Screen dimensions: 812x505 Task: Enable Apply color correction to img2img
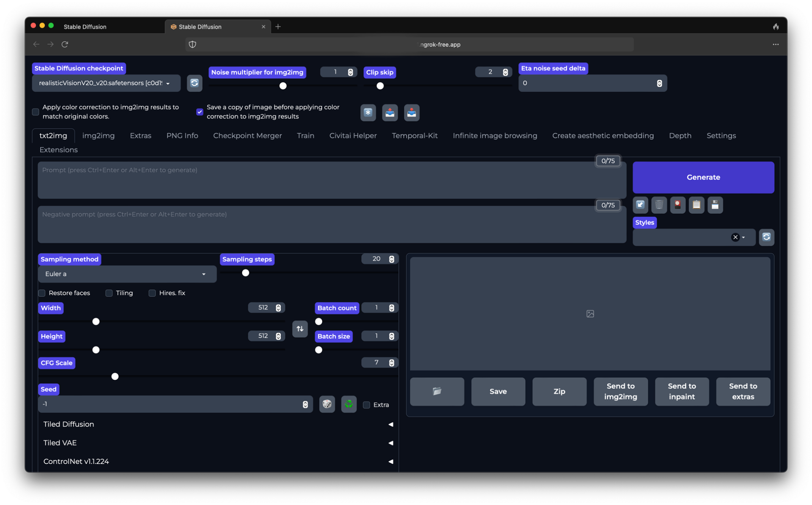[x=36, y=112]
